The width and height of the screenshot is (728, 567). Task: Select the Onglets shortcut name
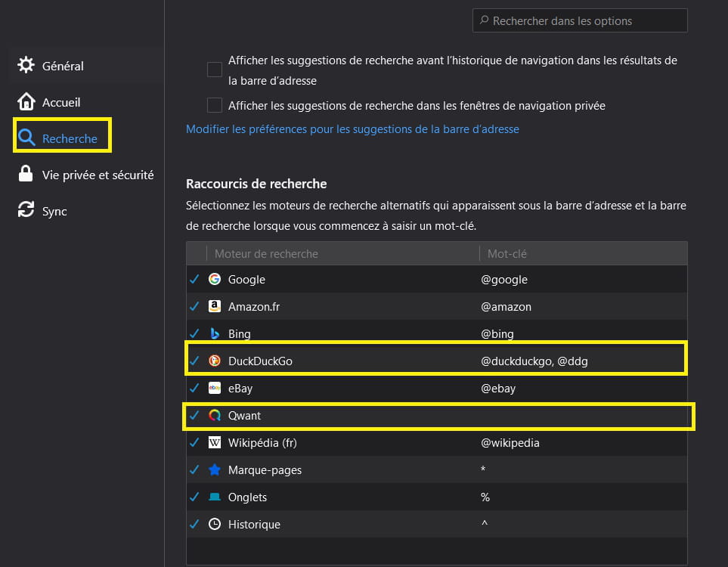coord(247,497)
